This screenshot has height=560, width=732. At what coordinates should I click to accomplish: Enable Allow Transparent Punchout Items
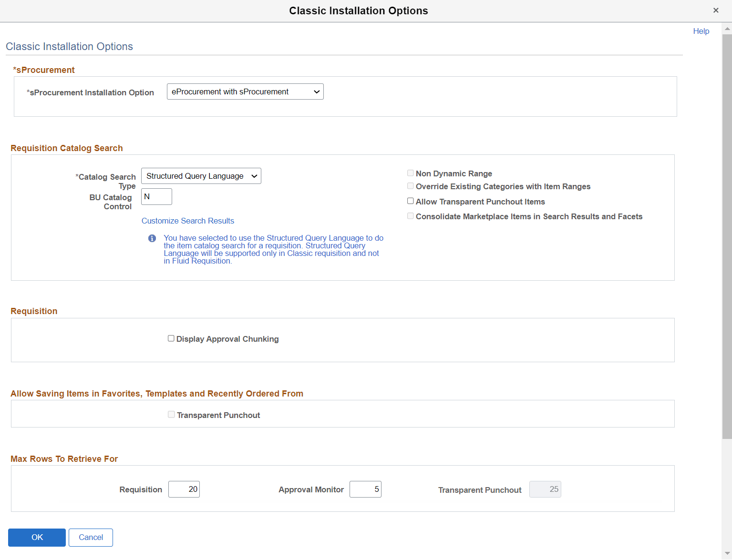(410, 201)
